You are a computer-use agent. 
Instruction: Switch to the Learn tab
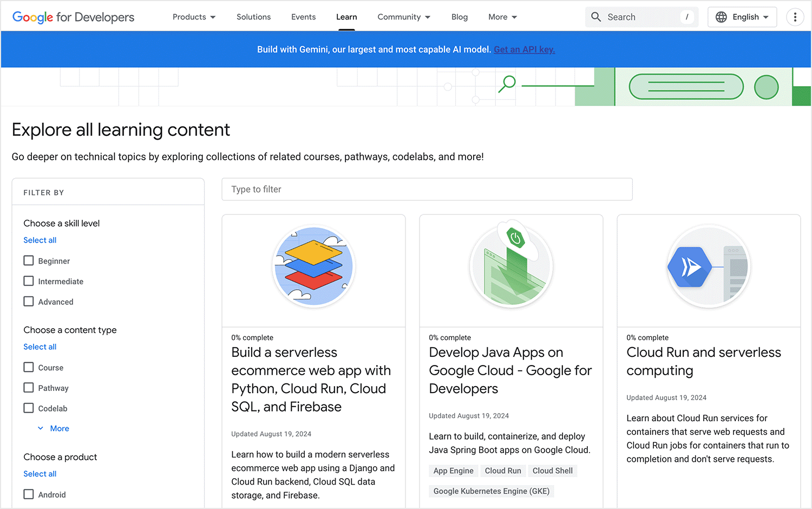click(x=346, y=17)
